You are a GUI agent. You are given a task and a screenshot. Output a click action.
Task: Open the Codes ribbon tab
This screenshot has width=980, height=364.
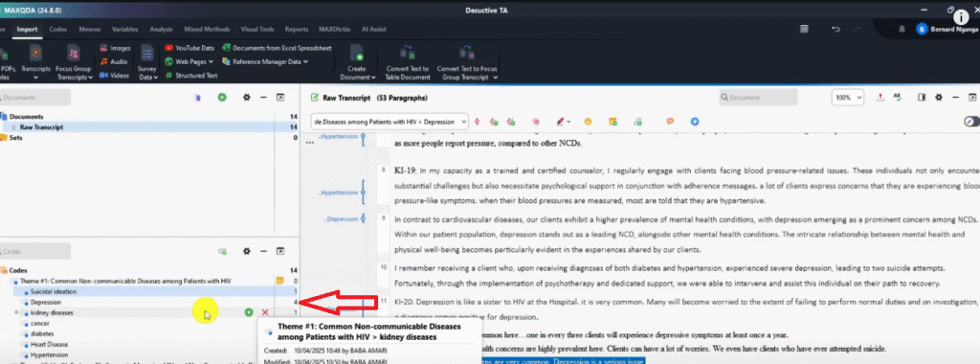58,29
